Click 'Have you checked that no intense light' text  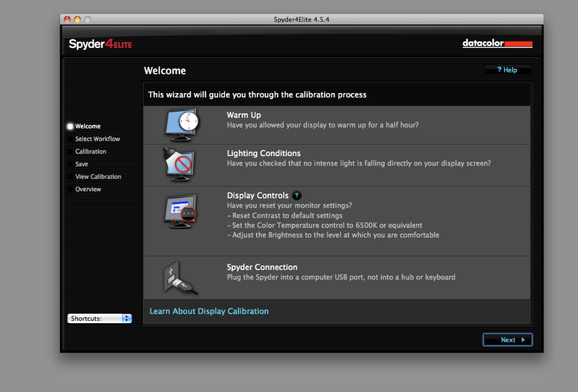click(x=359, y=164)
